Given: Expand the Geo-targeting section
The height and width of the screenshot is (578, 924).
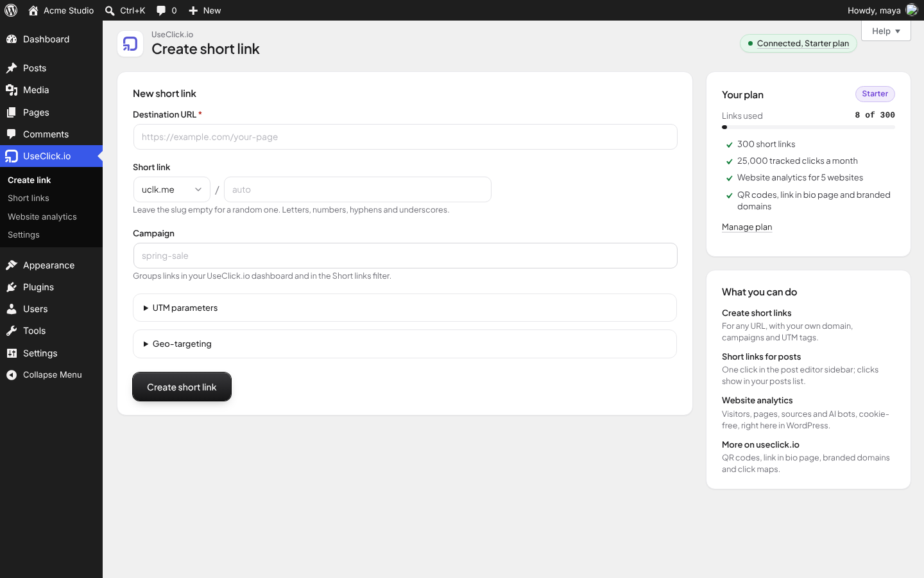Looking at the screenshot, I should point(405,344).
